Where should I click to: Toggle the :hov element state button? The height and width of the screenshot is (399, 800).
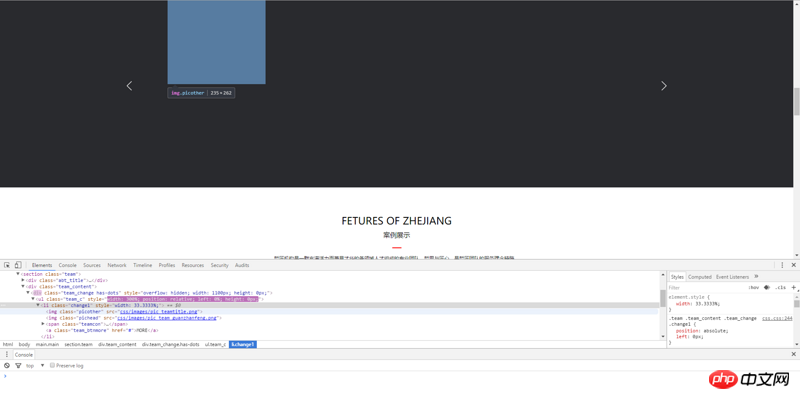[x=754, y=287]
